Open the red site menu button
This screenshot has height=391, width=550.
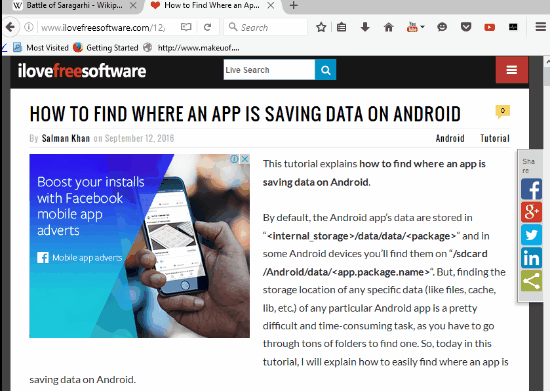click(511, 70)
